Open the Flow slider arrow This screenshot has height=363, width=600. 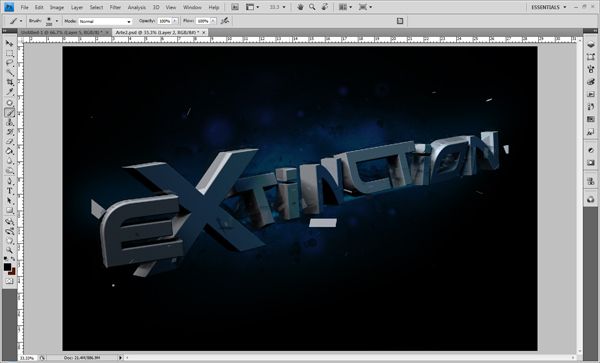213,21
